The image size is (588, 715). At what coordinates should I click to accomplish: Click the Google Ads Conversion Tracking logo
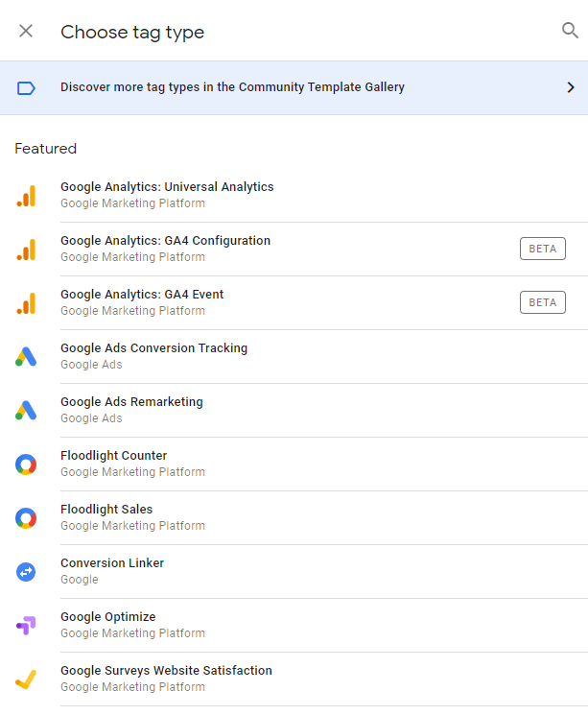tap(26, 357)
